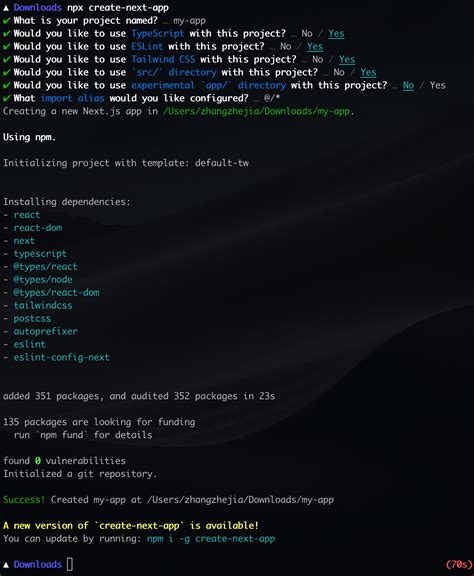Click the triangle prompt icon on the bottom line
This screenshot has width=474, height=576.
[6, 564]
